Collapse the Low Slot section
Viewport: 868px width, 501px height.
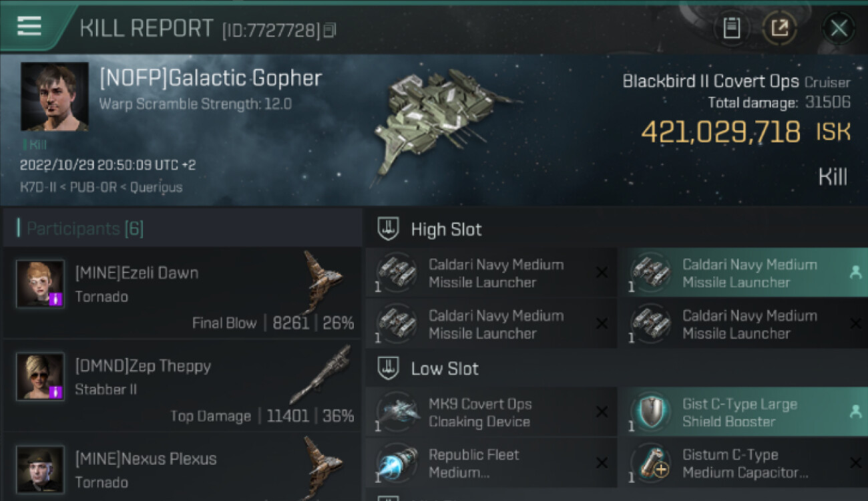[388, 369]
